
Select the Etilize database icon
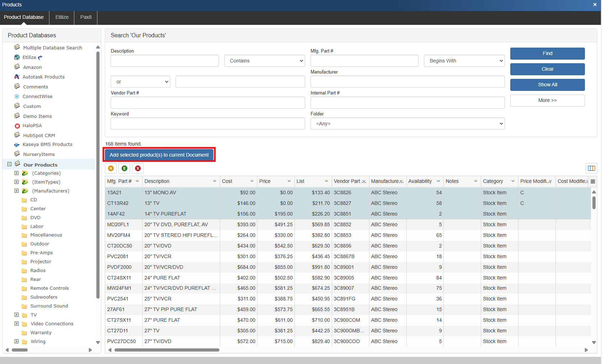(x=17, y=58)
